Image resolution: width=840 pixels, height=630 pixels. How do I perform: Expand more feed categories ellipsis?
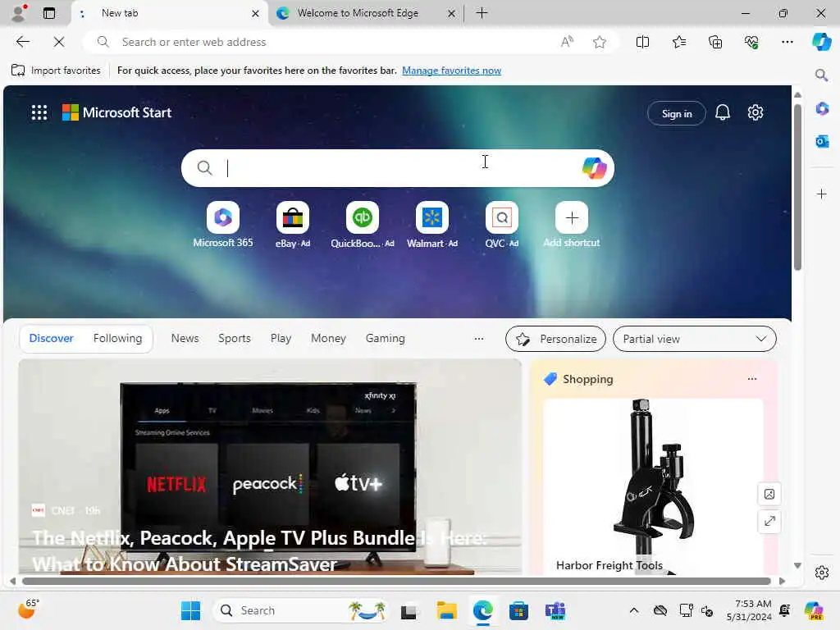[479, 339]
